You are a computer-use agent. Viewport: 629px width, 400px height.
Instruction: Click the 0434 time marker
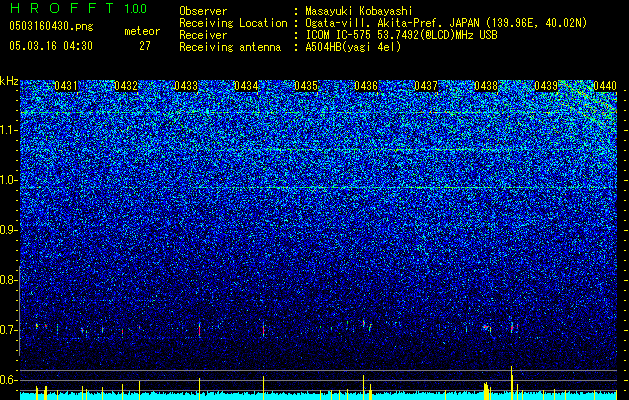click(246, 86)
